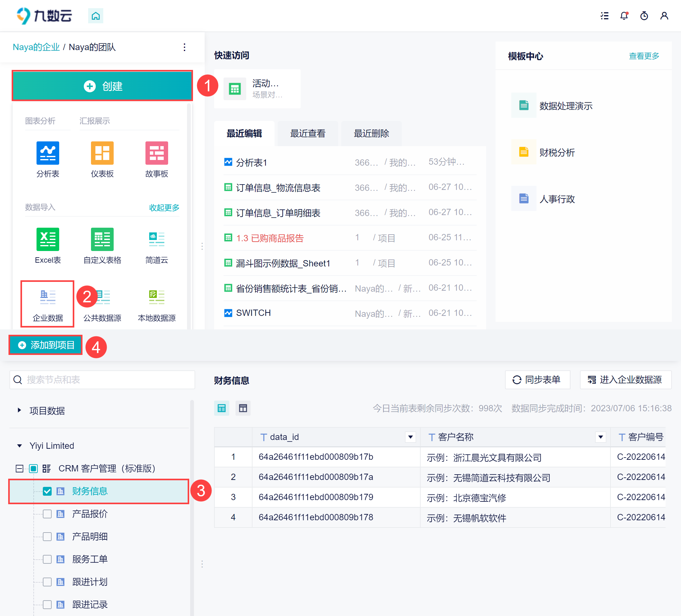Switch to the 最近查看 tab
This screenshot has width=681, height=616.
307,134
